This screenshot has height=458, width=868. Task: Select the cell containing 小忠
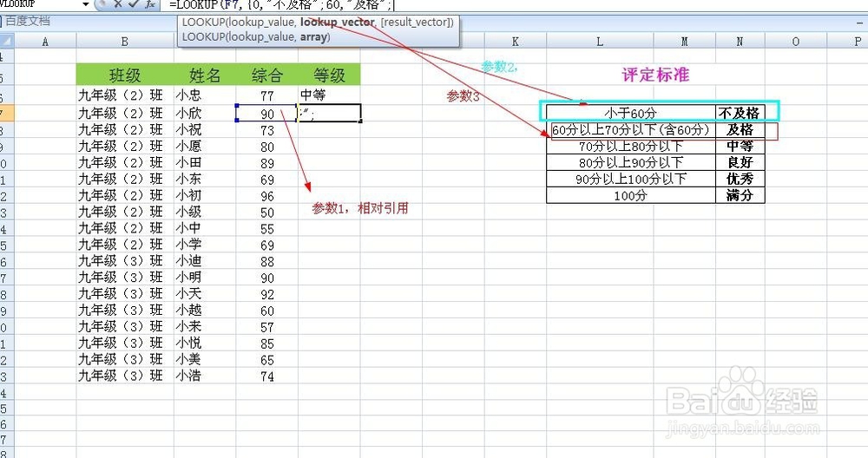(205, 95)
